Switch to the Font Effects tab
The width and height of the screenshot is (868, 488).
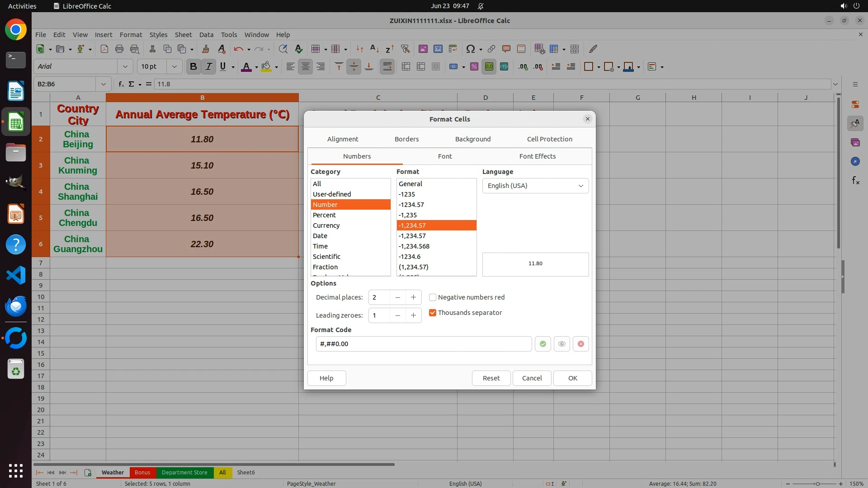[537, 156]
